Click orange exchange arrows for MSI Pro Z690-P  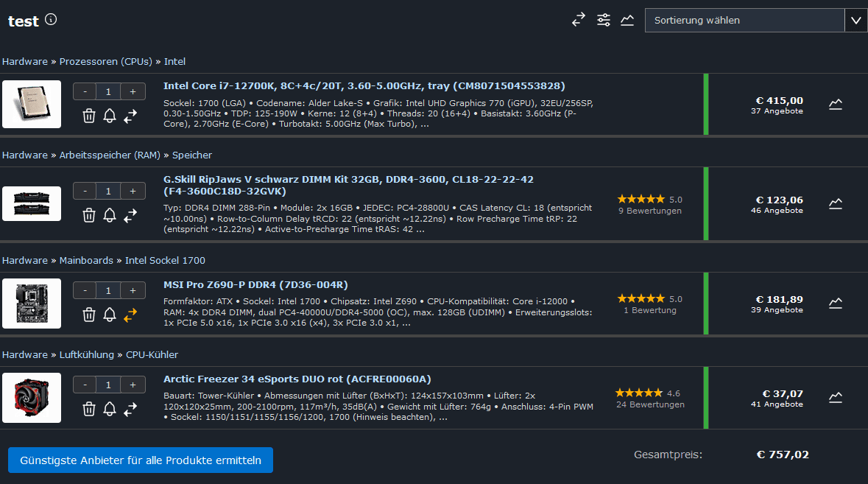point(130,315)
